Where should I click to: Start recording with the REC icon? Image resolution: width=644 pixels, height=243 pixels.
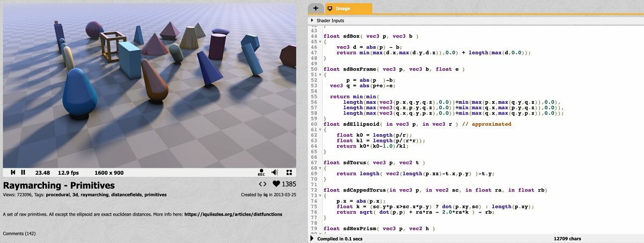(x=261, y=173)
